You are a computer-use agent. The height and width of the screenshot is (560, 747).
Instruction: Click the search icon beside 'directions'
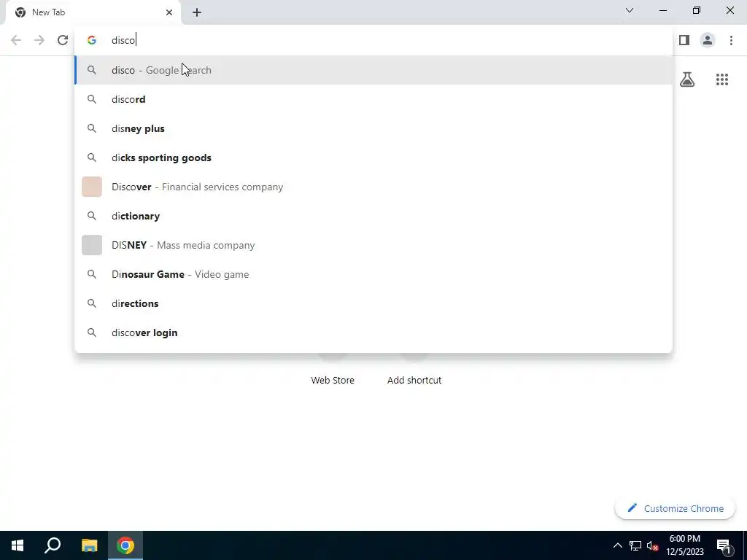click(92, 303)
